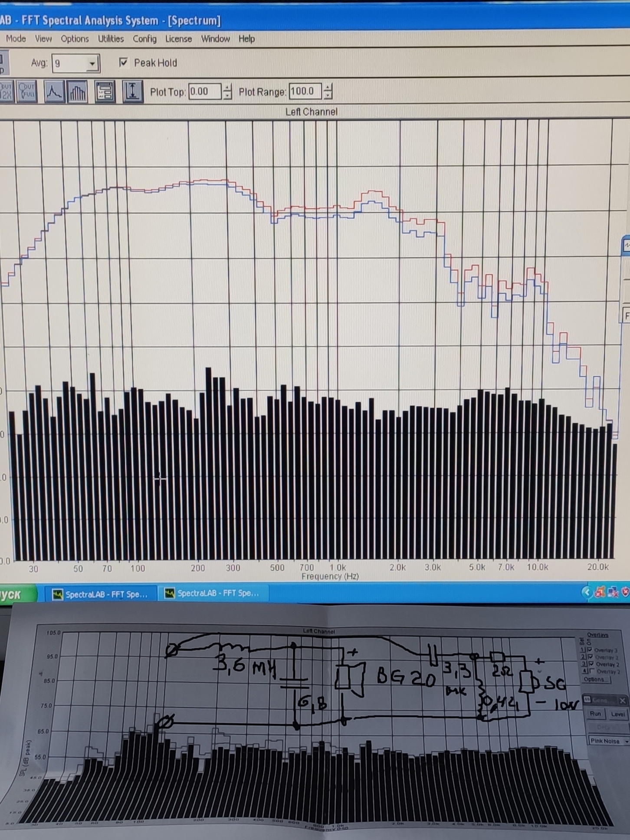This screenshot has width=630, height=840.
Task: Increase Plot Top with the up arrow
Action: pyautogui.click(x=227, y=87)
